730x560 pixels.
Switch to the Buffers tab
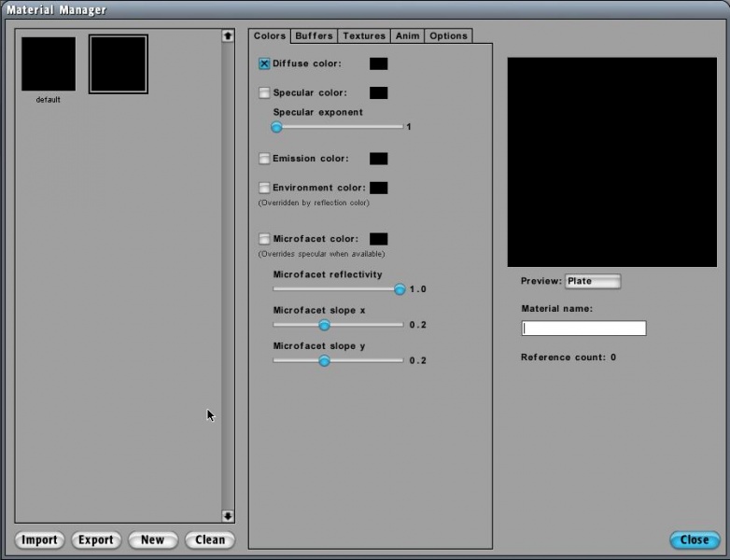pos(314,35)
